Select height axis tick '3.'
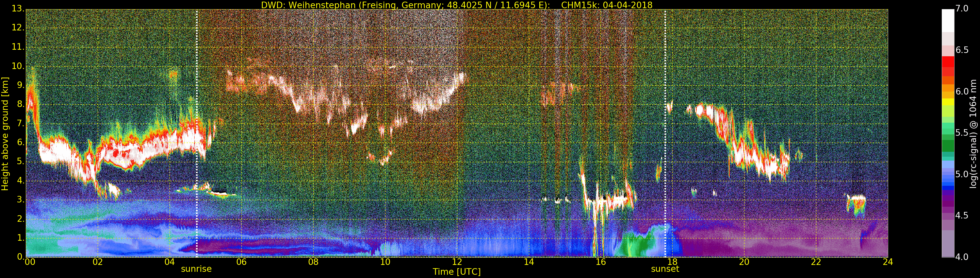Image resolution: width=980 pixels, height=278 pixels. (21, 200)
